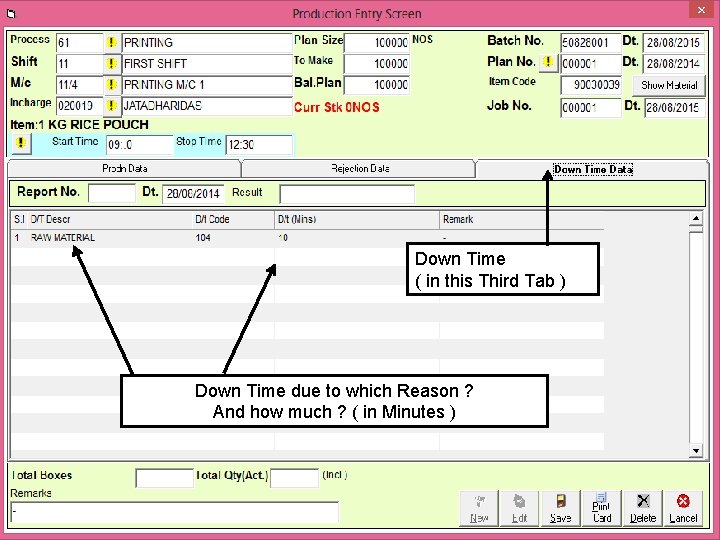
Task: Close the Production Entry Screen window
Action: click(701, 10)
